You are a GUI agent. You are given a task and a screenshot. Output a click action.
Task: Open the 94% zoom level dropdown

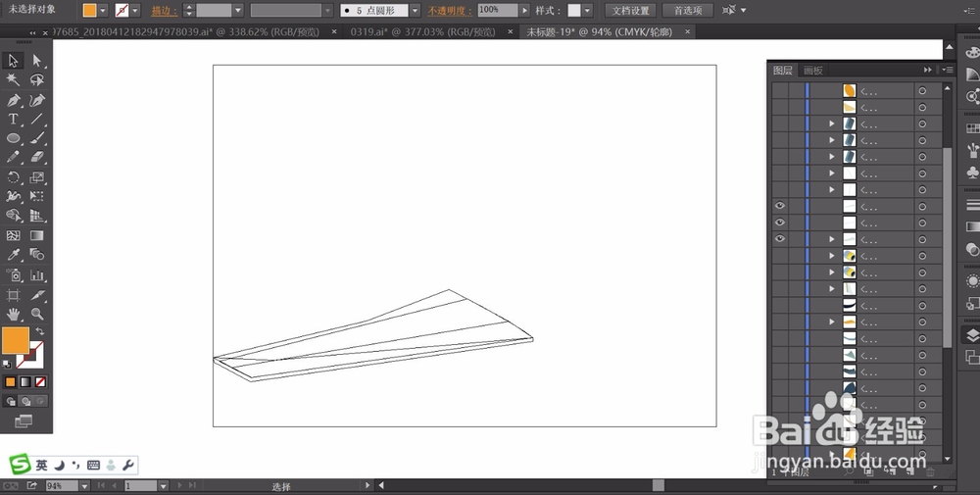84,485
